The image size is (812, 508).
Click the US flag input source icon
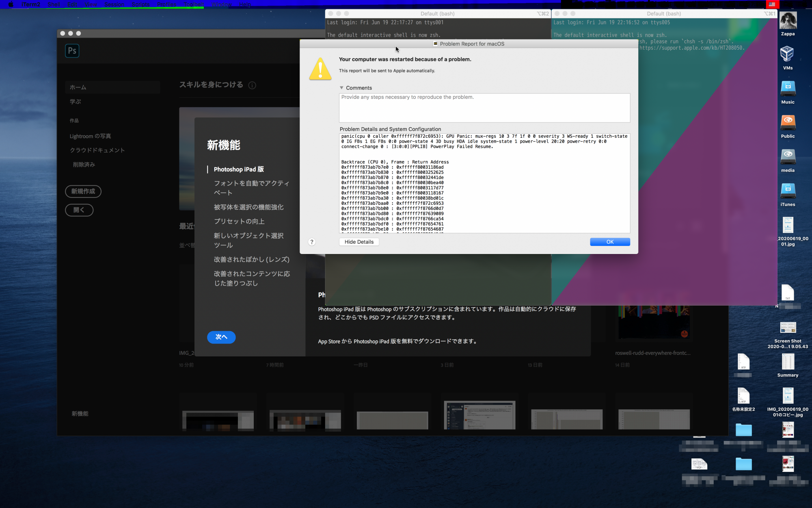pos(772,4)
